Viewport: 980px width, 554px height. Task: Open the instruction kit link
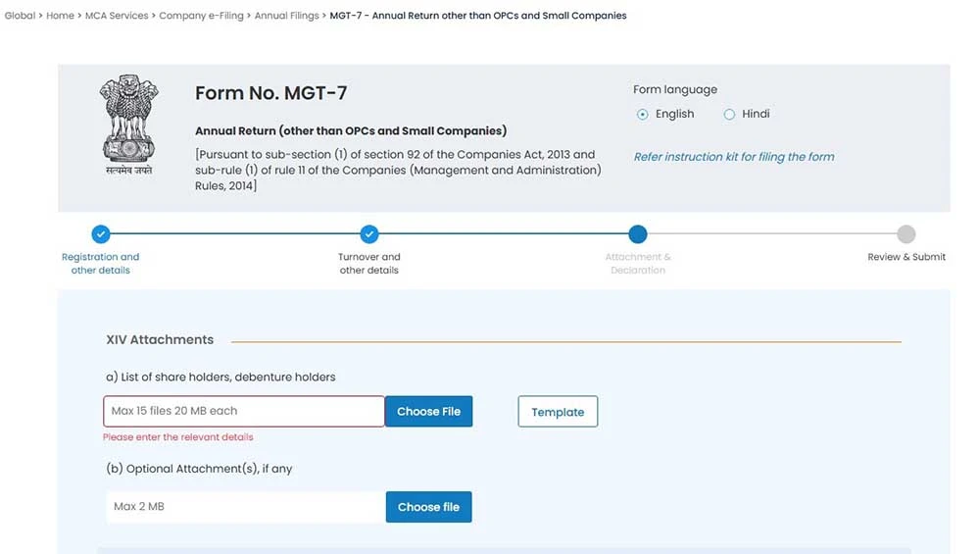click(x=734, y=157)
